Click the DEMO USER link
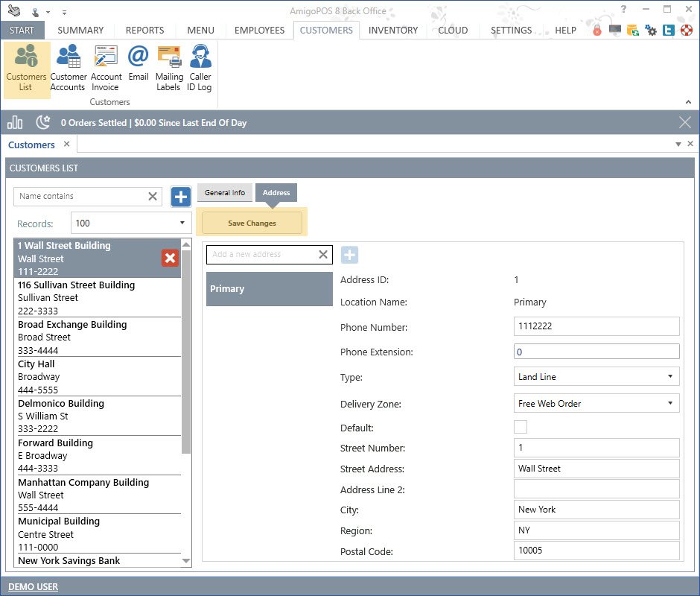Image resolution: width=700 pixels, height=596 pixels. point(34,587)
